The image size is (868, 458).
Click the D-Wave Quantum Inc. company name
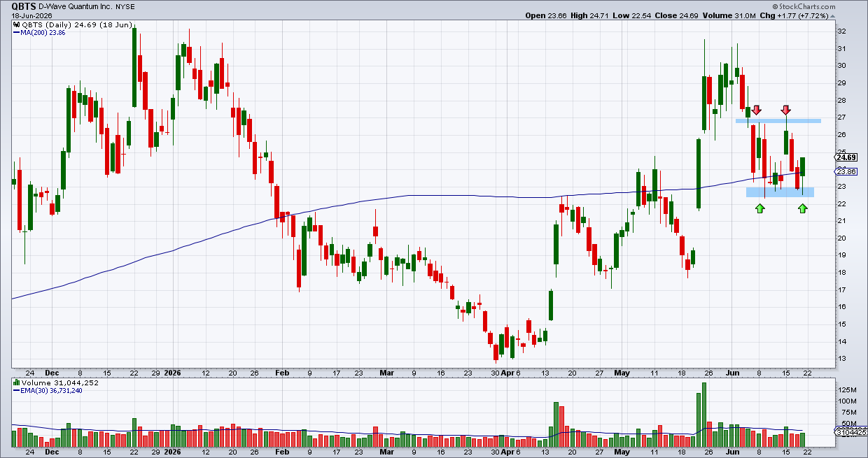74,6
